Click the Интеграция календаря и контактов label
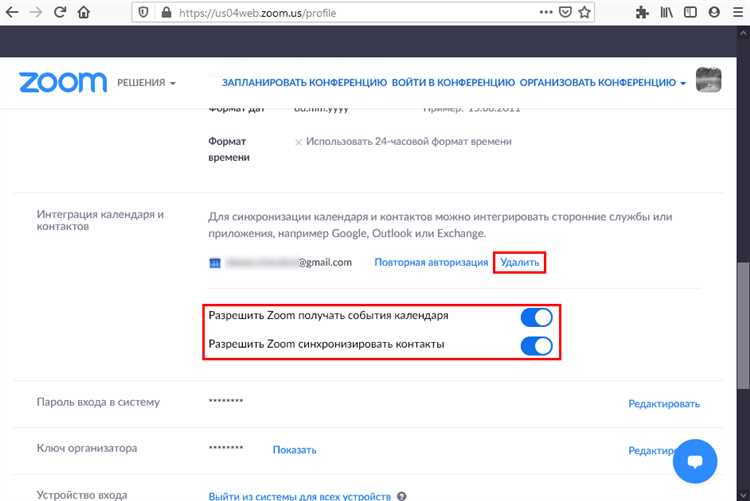This screenshot has width=750, height=501. [x=100, y=220]
